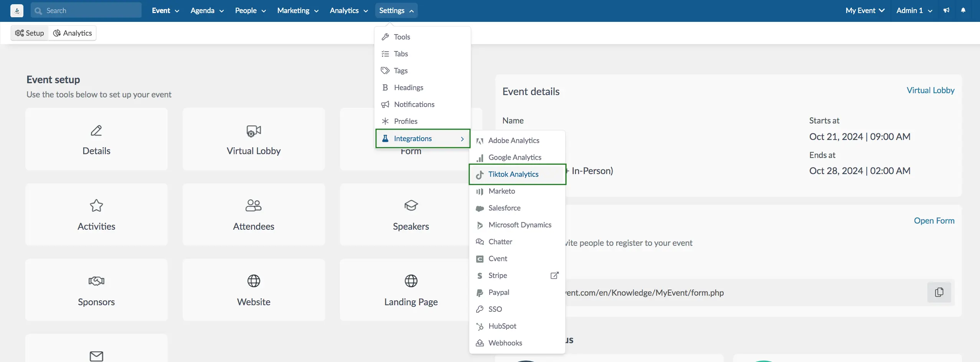980x362 pixels.
Task: Copy form URL with clipboard icon
Action: point(939,292)
